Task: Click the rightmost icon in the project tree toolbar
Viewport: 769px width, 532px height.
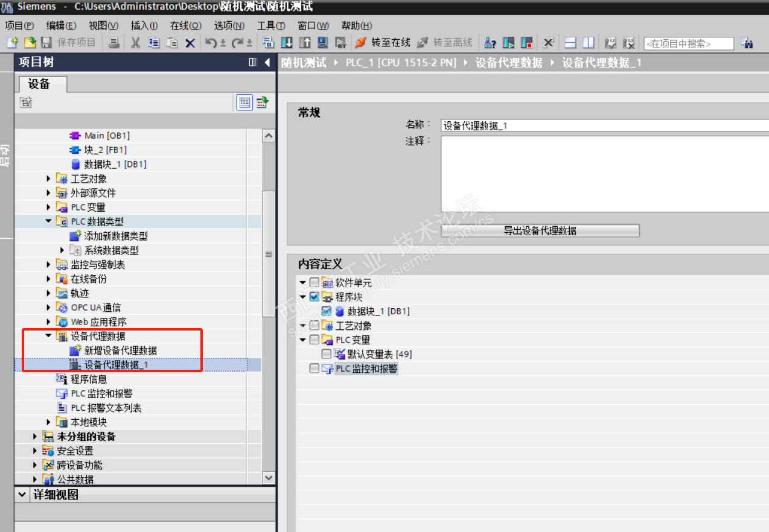Action: (x=262, y=102)
